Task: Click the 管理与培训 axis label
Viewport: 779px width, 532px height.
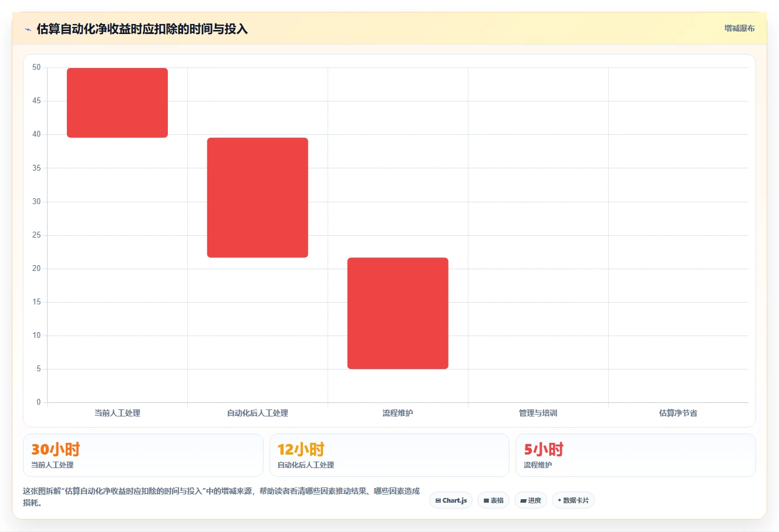Action: tap(538, 413)
